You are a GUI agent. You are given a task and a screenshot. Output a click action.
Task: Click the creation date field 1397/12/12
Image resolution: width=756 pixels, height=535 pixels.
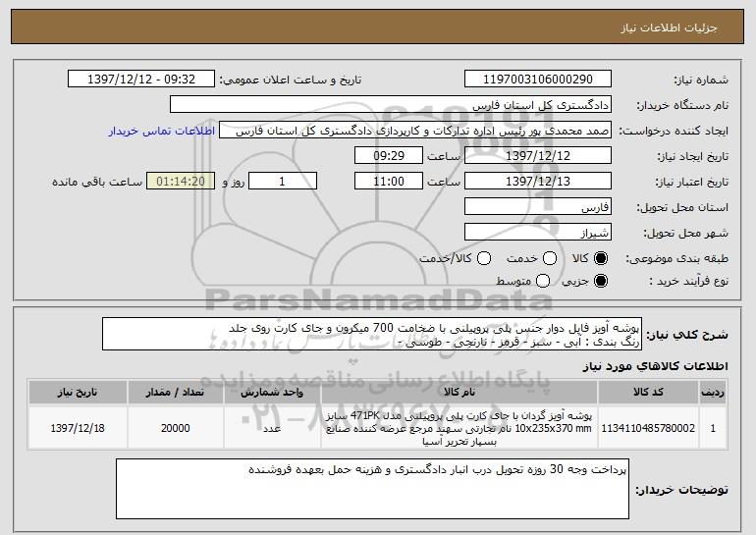(538, 156)
